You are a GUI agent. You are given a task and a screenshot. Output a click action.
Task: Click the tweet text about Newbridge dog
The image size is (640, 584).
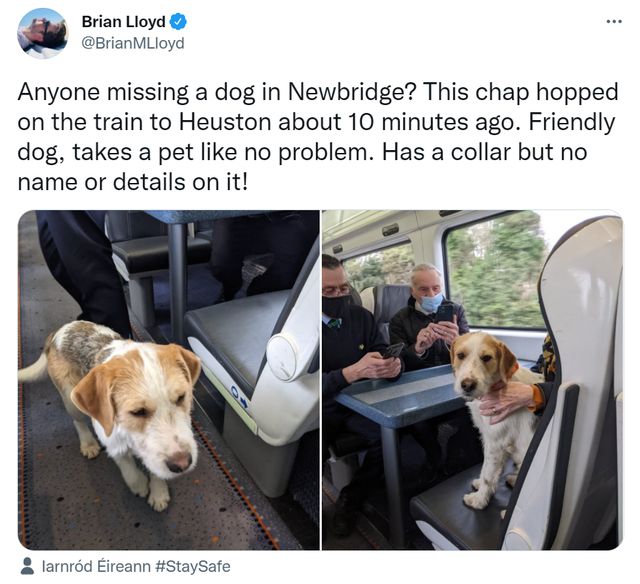pyautogui.click(x=318, y=137)
